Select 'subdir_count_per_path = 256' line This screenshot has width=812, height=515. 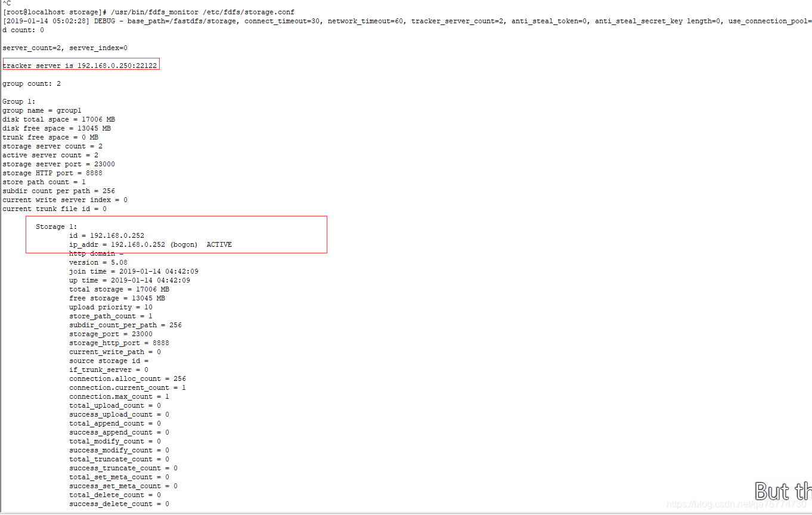[x=126, y=325]
